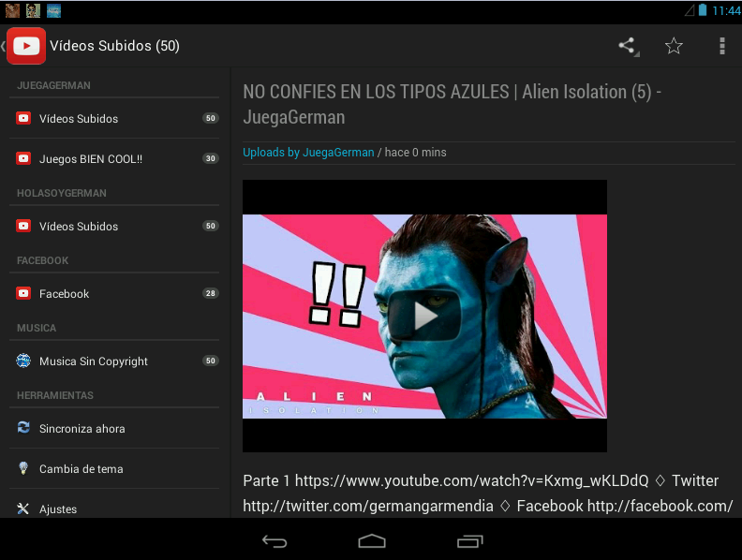The height and width of the screenshot is (560, 742).
Task: Open the share menu icon
Action: (x=628, y=46)
